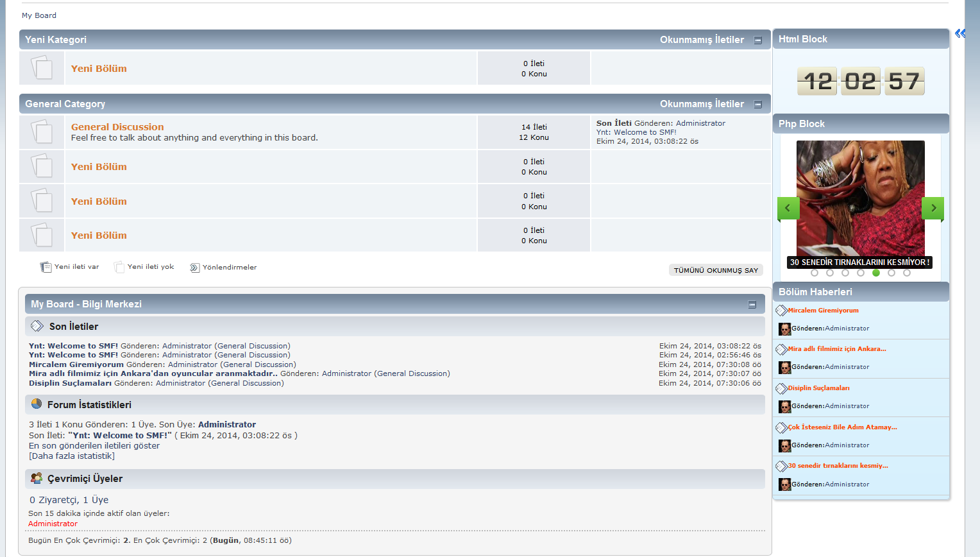Screen dimensions: 980x557
Task: Open recent post about Ankara'dan oyuncular aranmaktadır
Action: (x=153, y=373)
